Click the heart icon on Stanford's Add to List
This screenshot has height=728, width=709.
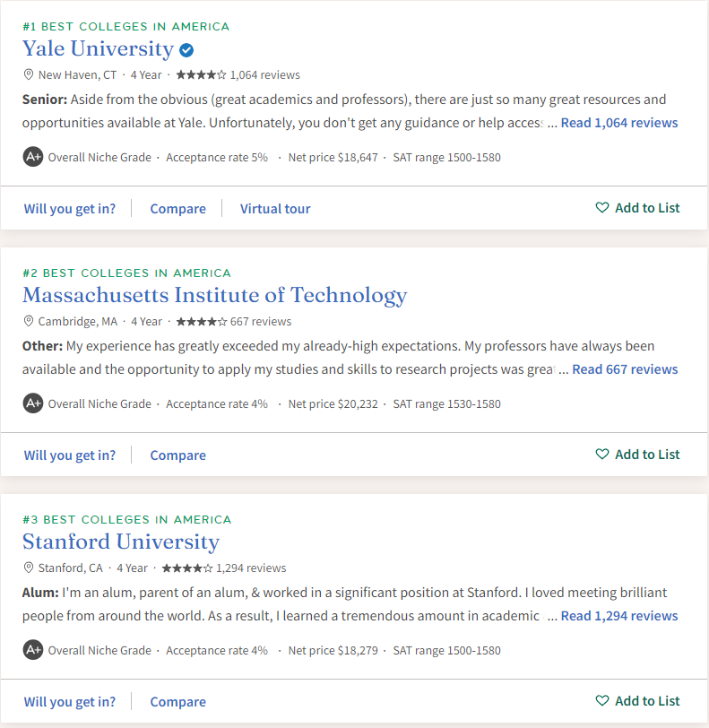coord(602,700)
